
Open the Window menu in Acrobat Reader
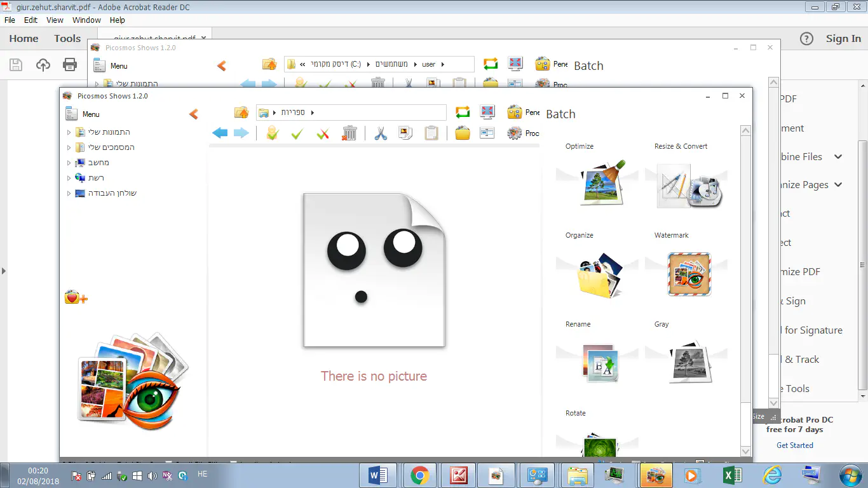tap(86, 20)
